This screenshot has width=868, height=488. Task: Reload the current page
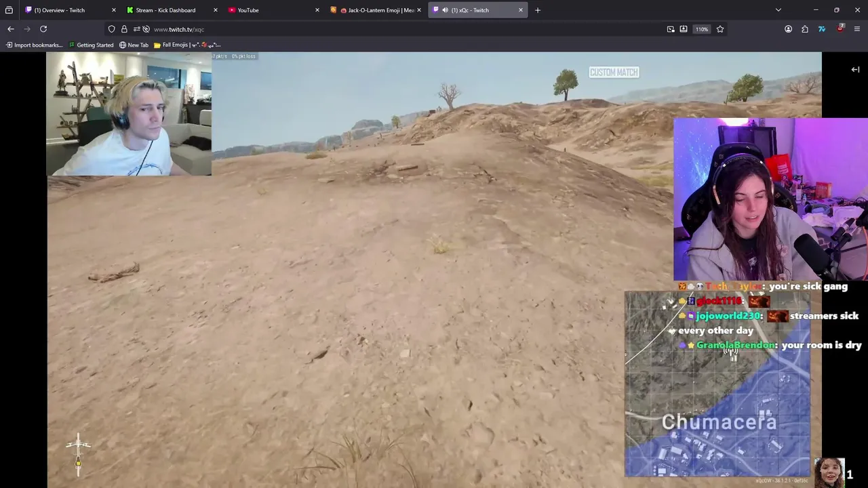pos(43,29)
